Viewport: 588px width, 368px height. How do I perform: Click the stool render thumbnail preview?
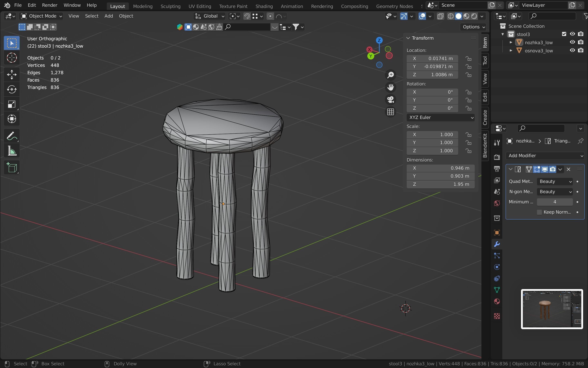pos(552,309)
